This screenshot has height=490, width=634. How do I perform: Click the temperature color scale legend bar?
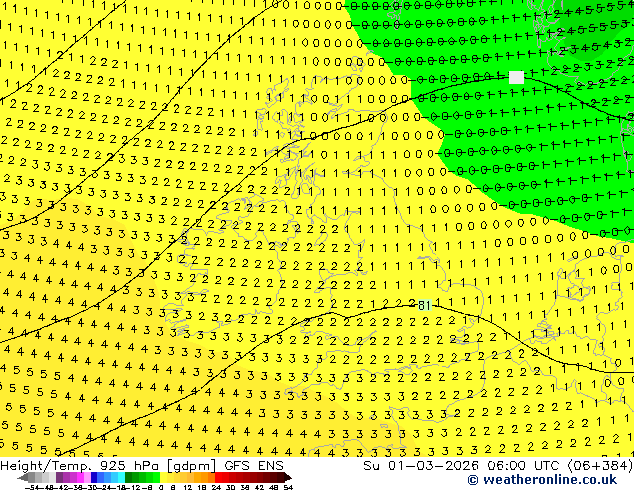pyautogui.click(x=154, y=477)
